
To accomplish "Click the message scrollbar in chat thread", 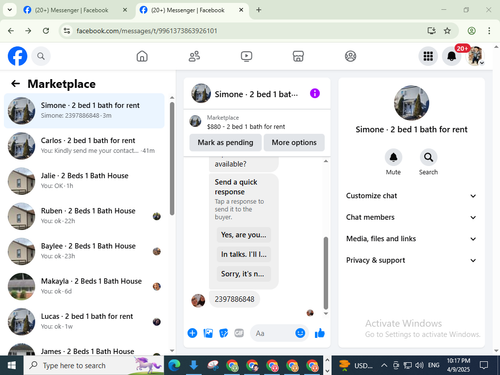I will tap(326, 273).
